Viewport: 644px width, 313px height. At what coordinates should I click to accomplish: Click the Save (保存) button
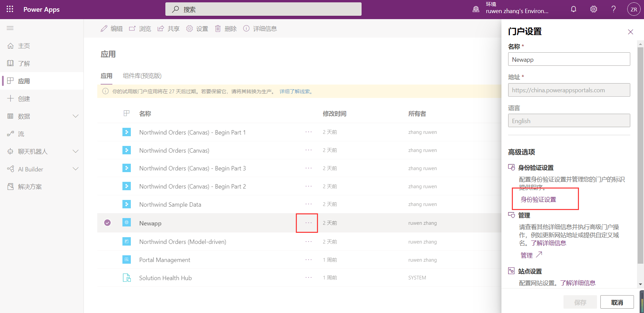580,302
